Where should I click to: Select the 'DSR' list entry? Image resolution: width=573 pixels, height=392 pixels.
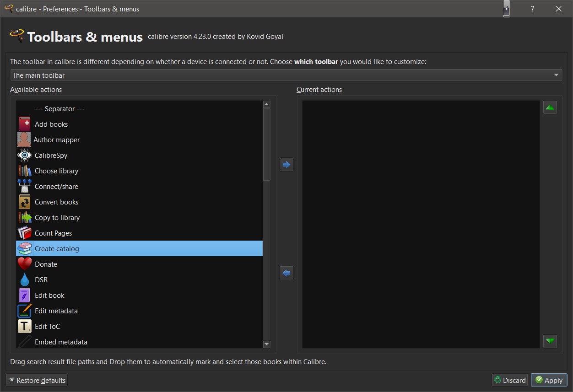pyautogui.click(x=139, y=279)
